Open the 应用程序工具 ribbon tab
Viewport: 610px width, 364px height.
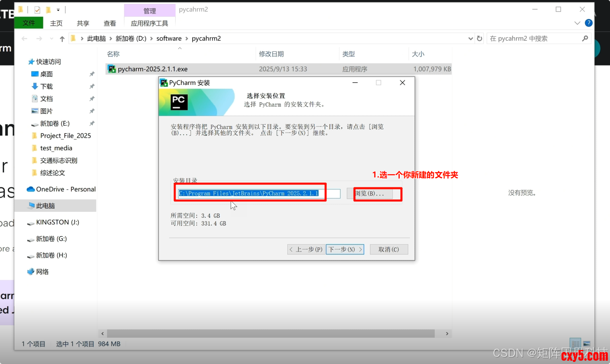point(150,23)
